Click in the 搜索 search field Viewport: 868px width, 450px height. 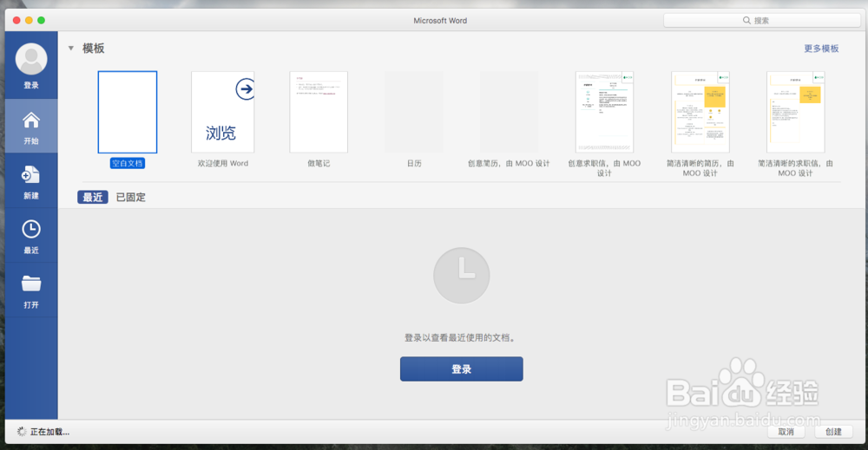click(x=762, y=21)
